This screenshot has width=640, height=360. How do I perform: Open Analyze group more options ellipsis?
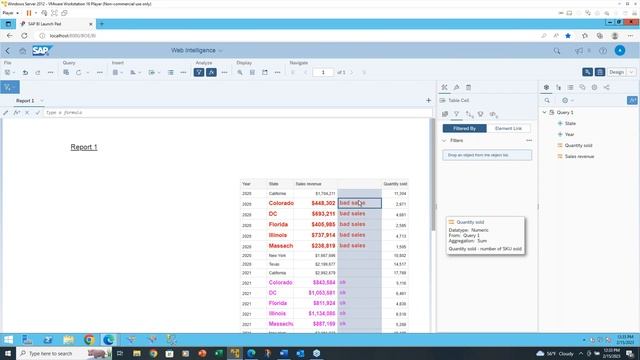(224, 73)
